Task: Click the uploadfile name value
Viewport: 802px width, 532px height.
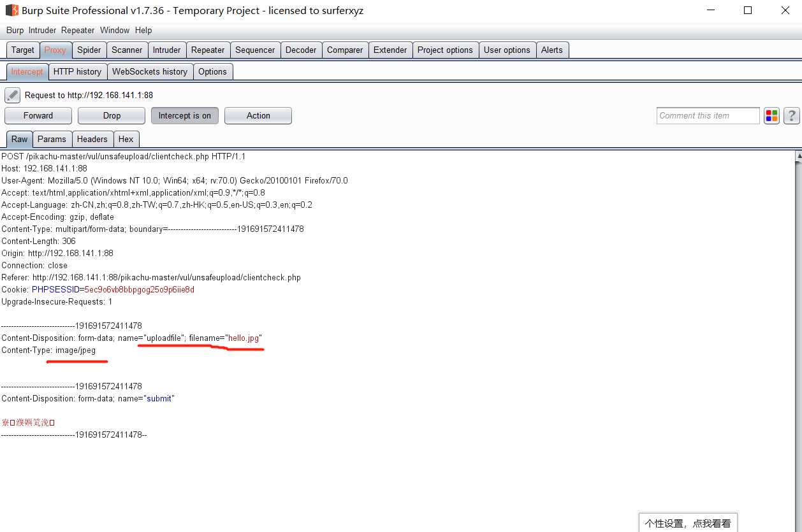Action: [165, 338]
